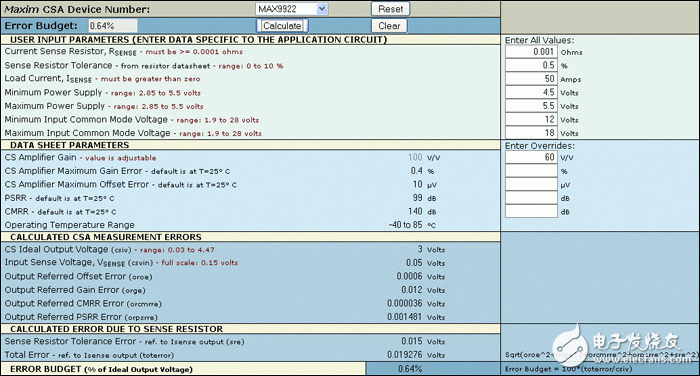Screen dimensions: 700x376
Task: Click the Gain Error override percent field
Action: (x=531, y=171)
